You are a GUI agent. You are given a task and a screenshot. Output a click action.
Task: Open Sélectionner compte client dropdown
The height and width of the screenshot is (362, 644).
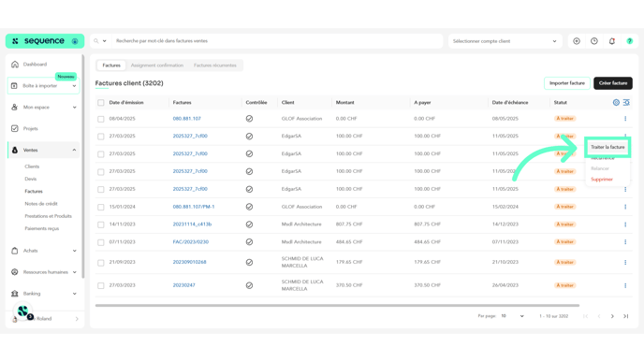point(505,41)
